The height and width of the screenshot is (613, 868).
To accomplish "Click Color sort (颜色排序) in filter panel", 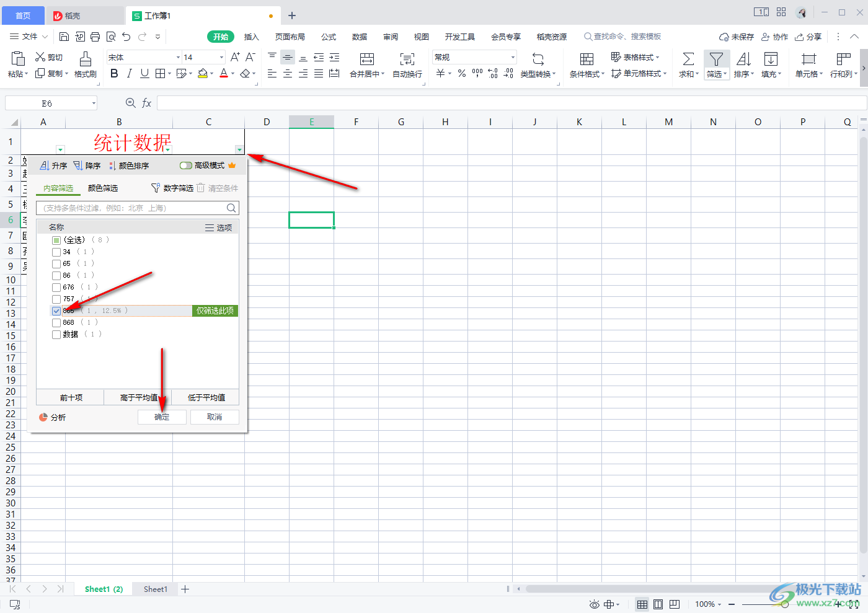I will [x=129, y=165].
